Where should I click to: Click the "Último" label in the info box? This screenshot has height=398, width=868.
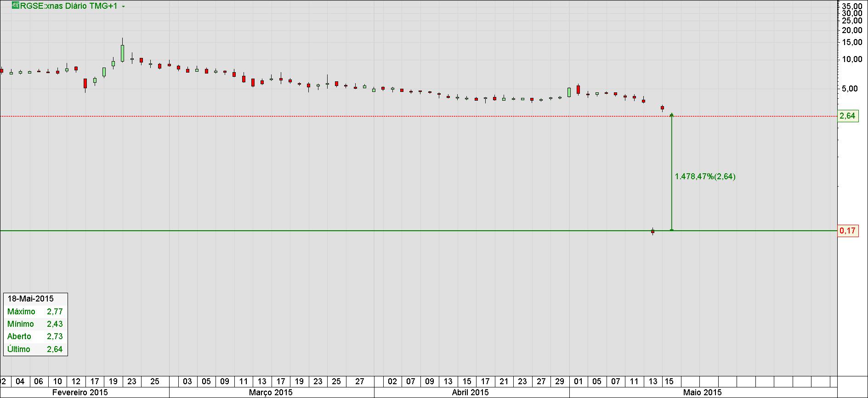pos(19,349)
